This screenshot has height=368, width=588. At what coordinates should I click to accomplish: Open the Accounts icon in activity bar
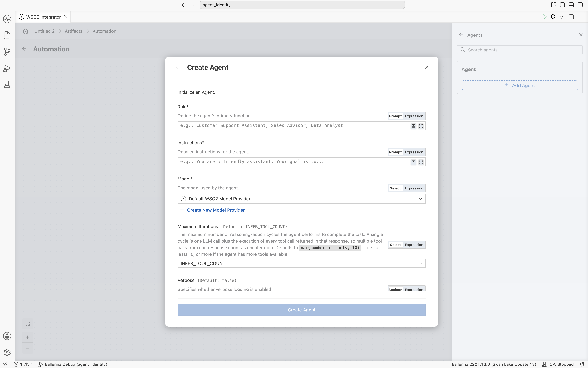tap(7, 336)
